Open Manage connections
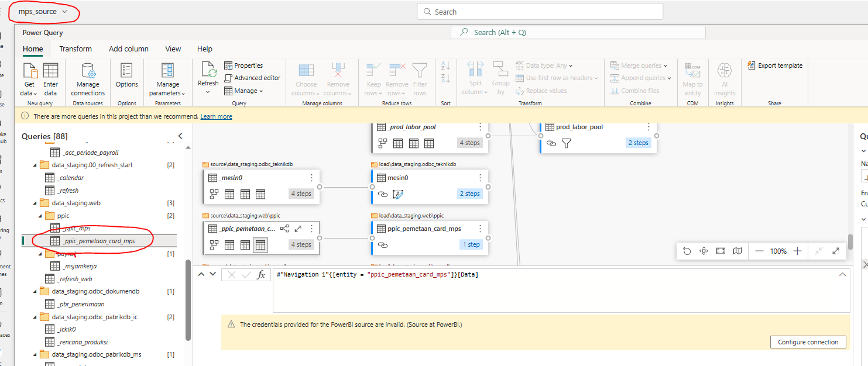Image resolution: width=868 pixels, height=366 pixels. pyautogui.click(x=88, y=80)
